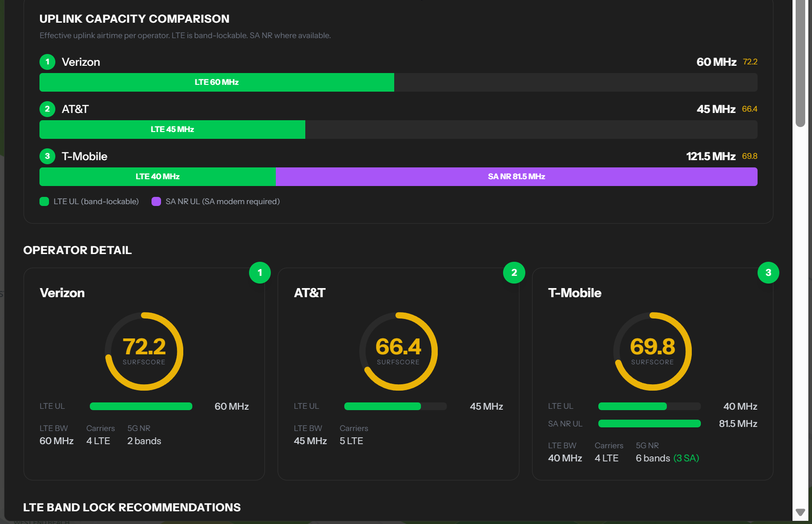This screenshot has width=812, height=524.
Task: Click the yellow 72.2 score beside 60 MHz
Action: 750,62
